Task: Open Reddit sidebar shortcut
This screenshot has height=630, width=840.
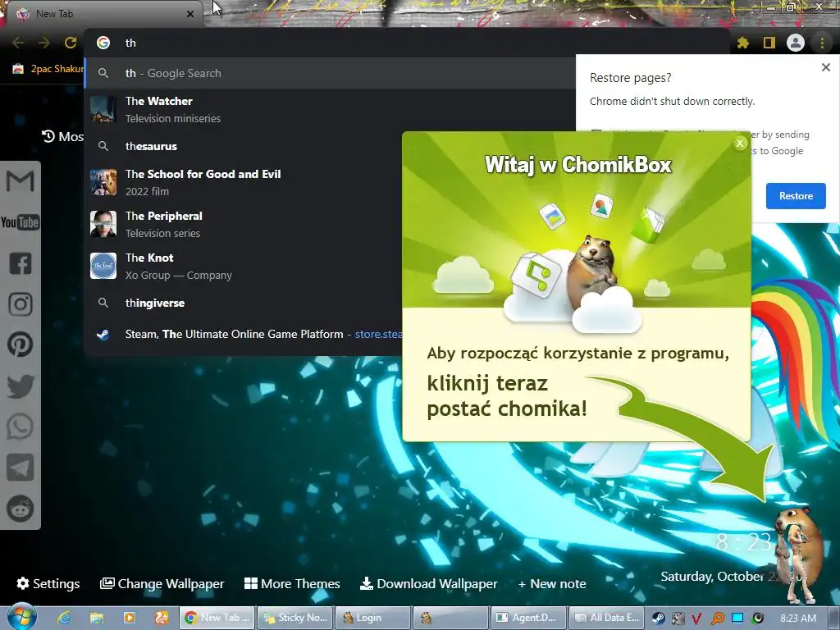Action: [21, 509]
